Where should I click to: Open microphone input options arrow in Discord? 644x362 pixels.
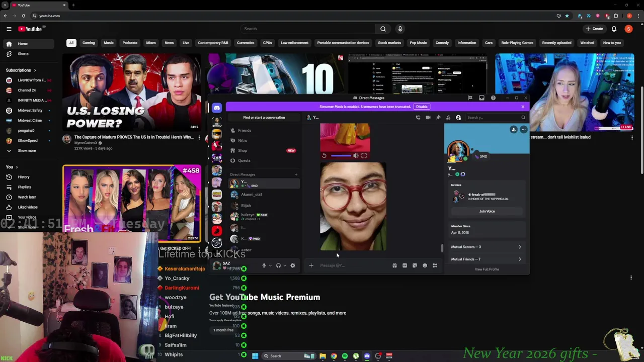(x=270, y=265)
